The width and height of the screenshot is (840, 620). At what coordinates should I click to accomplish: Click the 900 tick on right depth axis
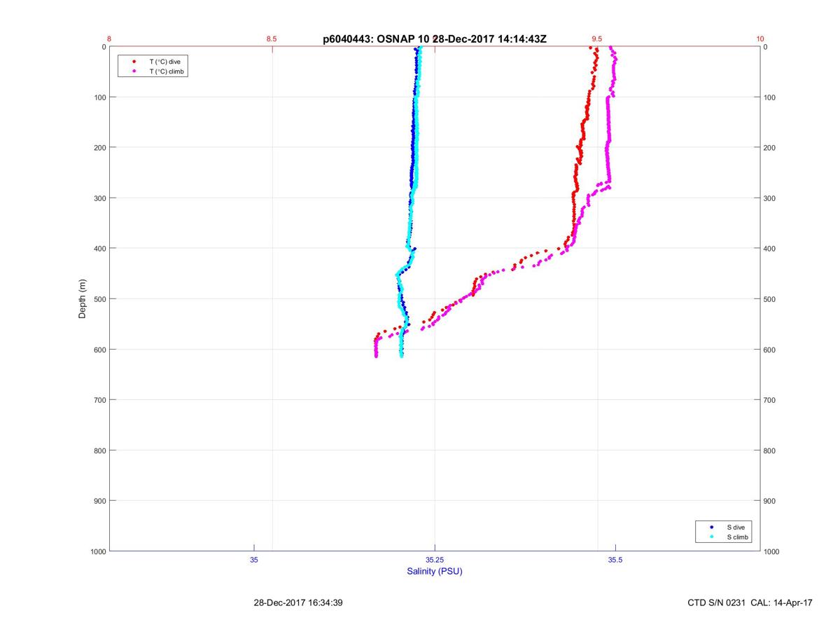[x=770, y=501]
